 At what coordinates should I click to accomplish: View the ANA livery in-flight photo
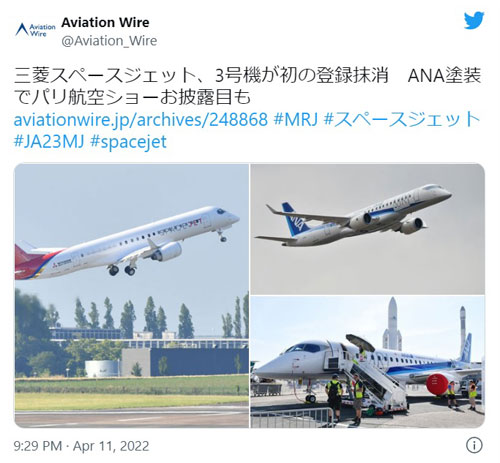tap(368, 229)
